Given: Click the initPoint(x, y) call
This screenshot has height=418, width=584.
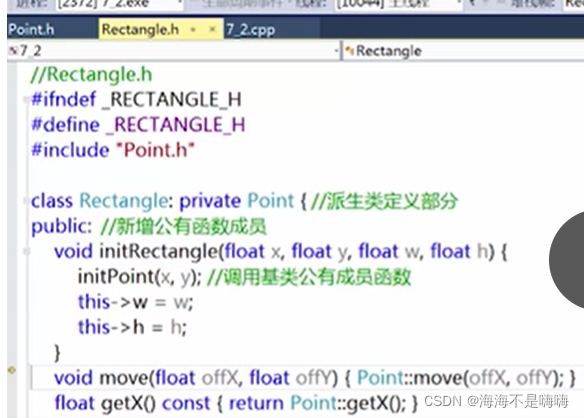Looking at the screenshot, I should pos(139,277).
